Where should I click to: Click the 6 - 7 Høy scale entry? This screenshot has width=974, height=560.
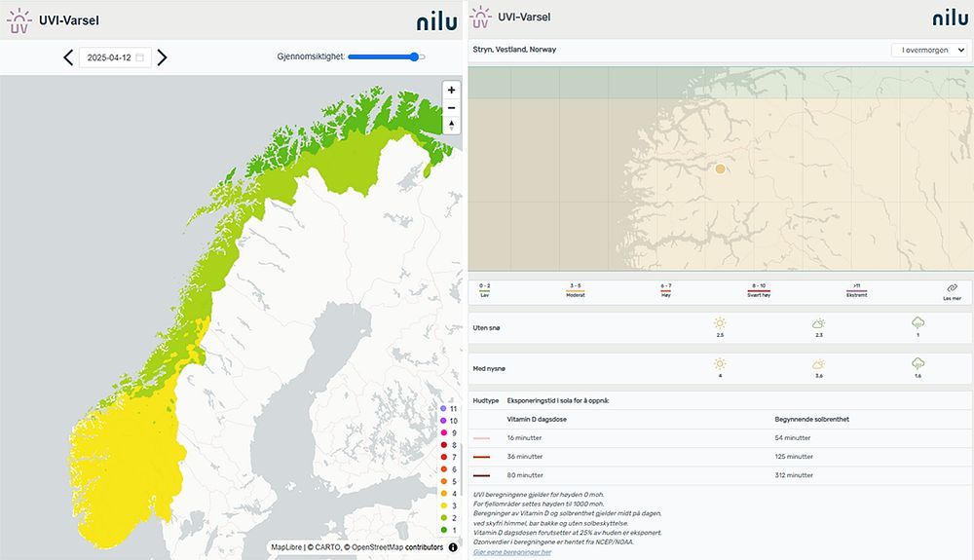pyautogui.click(x=666, y=290)
